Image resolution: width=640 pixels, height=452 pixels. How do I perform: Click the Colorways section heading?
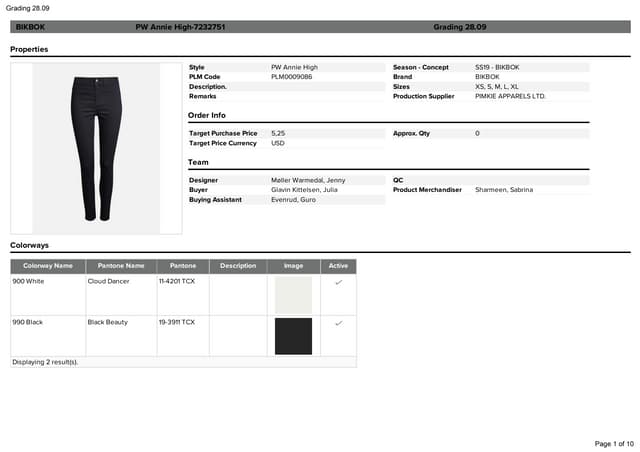pos(29,245)
